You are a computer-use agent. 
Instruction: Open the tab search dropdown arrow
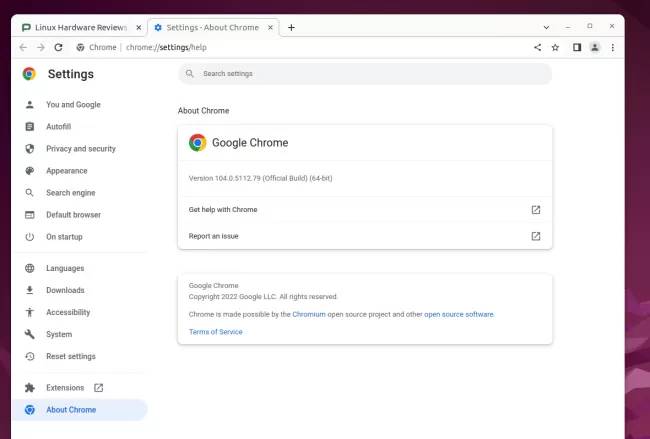545,27
